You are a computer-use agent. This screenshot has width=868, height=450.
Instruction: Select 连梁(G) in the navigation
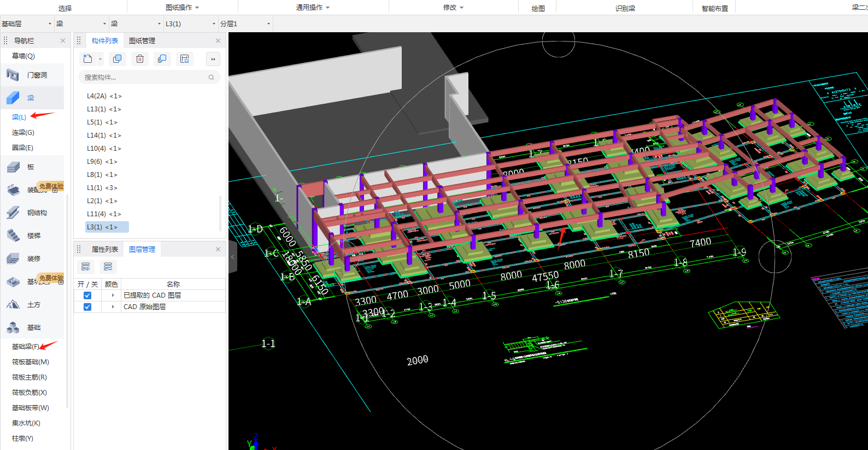23,132
